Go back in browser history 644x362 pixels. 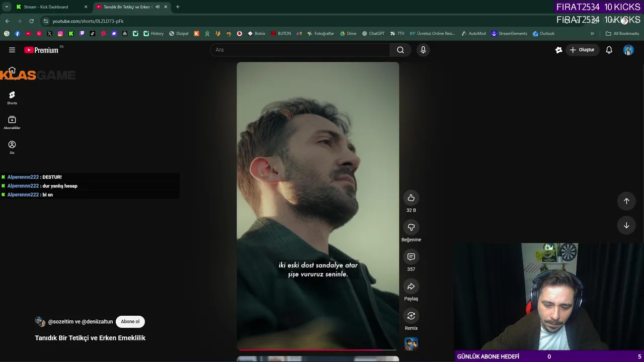point(7,21)
